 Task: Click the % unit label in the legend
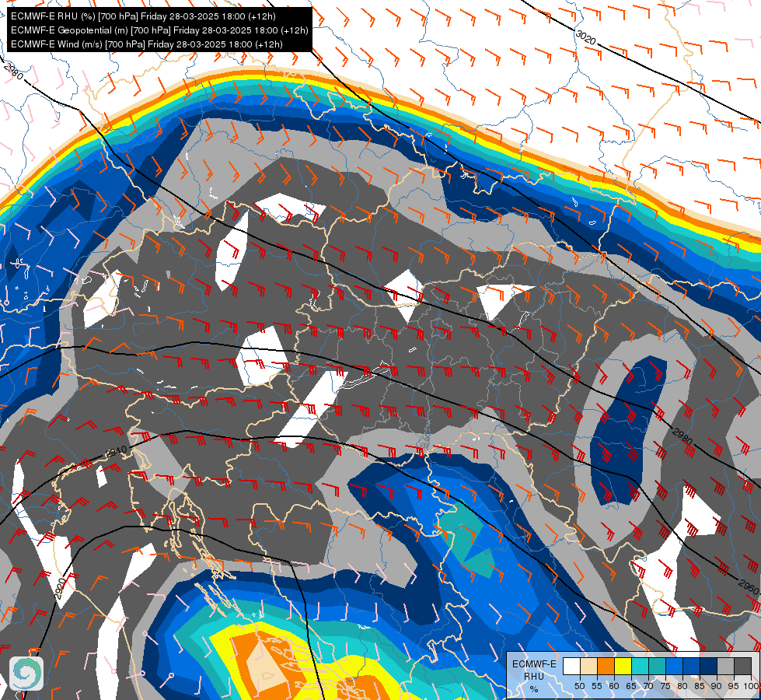534,689
